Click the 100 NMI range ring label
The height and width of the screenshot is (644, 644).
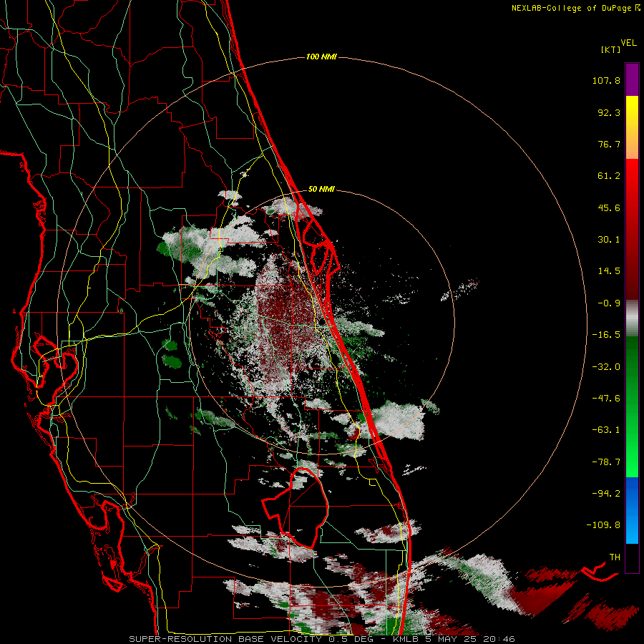pyautogui.click(x=321, y=57)
